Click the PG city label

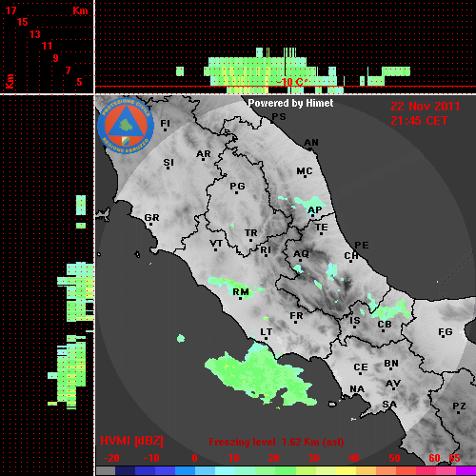tap(237, 186)
